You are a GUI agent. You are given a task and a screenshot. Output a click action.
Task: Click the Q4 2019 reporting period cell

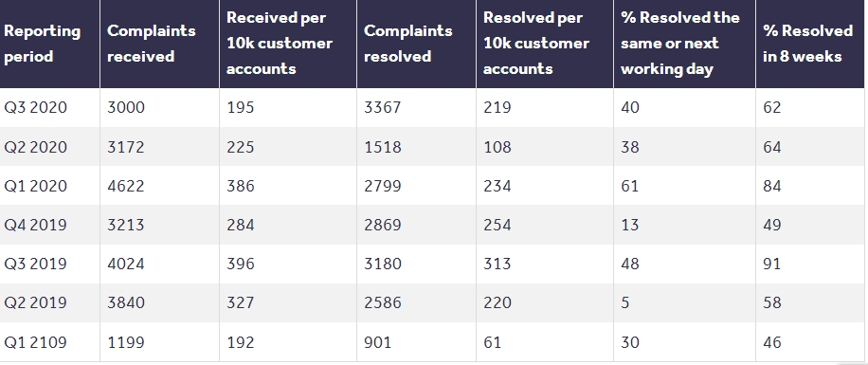pyautogui.click(x=35, y=225)
